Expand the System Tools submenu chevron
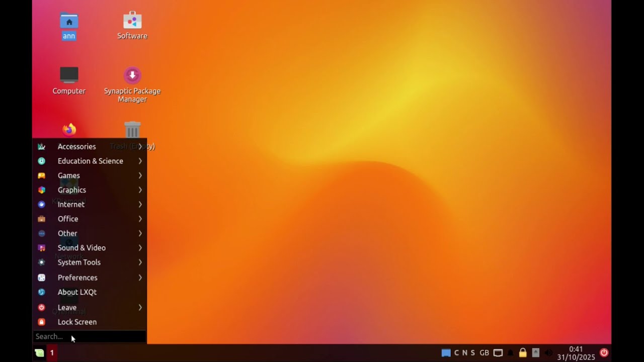Viewport: 644px width, 362px height. 140,262
